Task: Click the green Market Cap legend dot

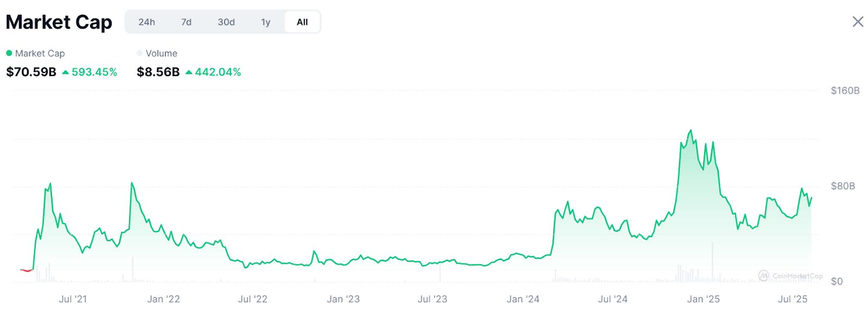Action: [9, 53]
